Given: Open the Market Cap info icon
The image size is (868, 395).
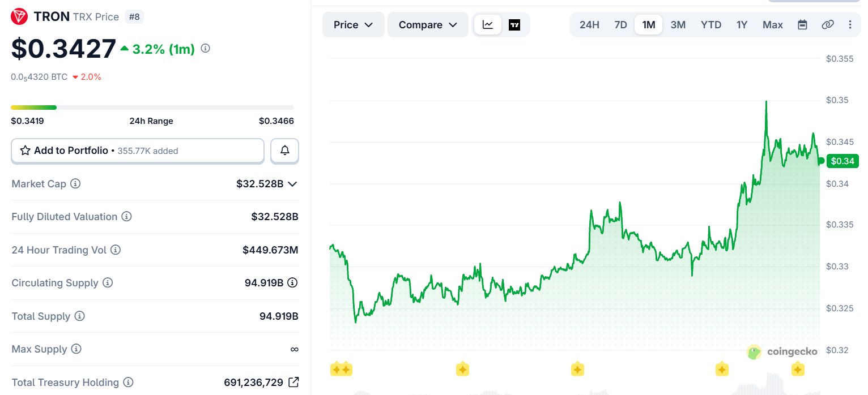Looking at the screenshot, I should click(75, 184).
